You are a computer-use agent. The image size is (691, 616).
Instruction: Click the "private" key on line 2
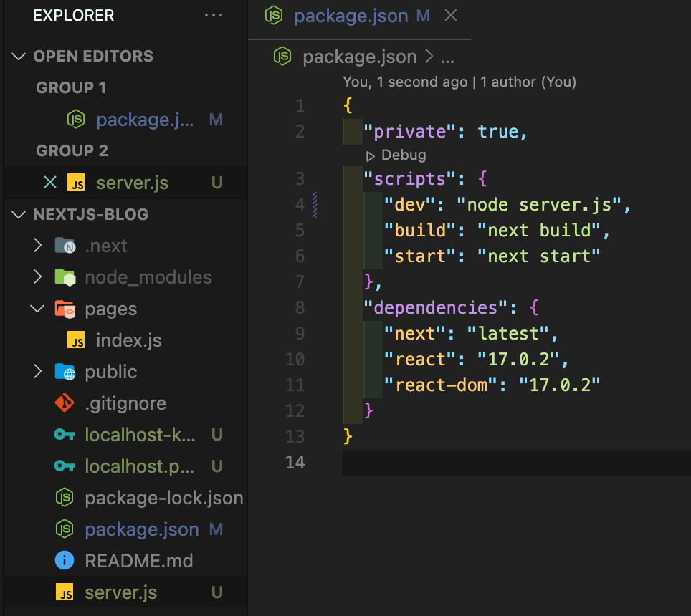[x=409, y=132]
